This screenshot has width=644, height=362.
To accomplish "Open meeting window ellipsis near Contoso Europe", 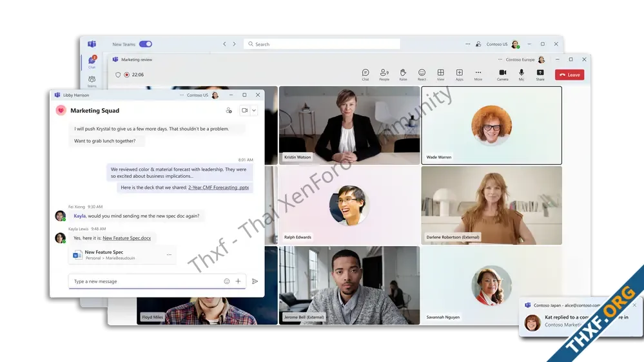I will (500, 59).
